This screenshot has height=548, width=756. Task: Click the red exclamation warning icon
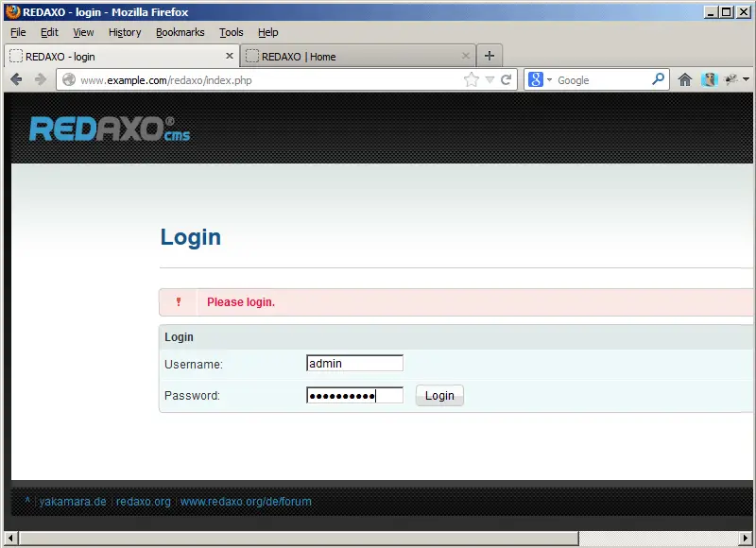tap(179, 302)
